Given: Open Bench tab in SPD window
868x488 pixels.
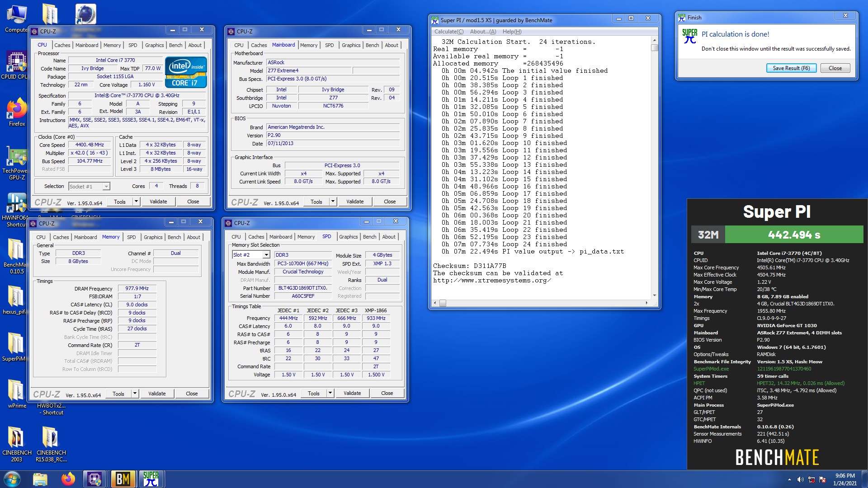Looking at the screenshot, I should pyautogui.click(x=369, y=237).
